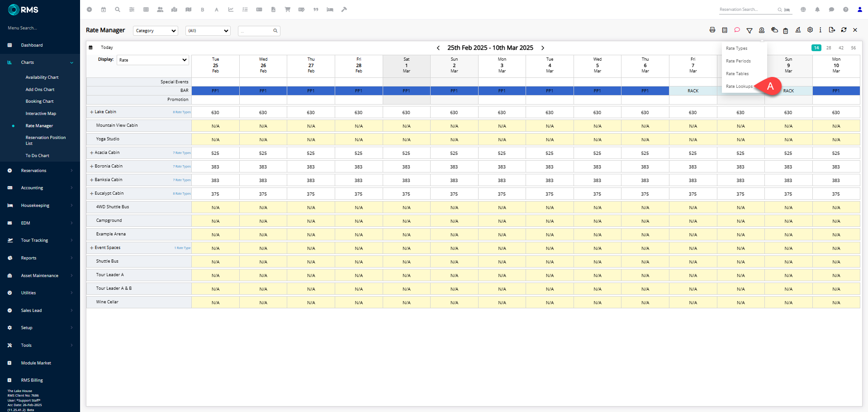Screen dimensions: 868x412
Task: Go to next date range arrow
Action: [x=543, y=48]
